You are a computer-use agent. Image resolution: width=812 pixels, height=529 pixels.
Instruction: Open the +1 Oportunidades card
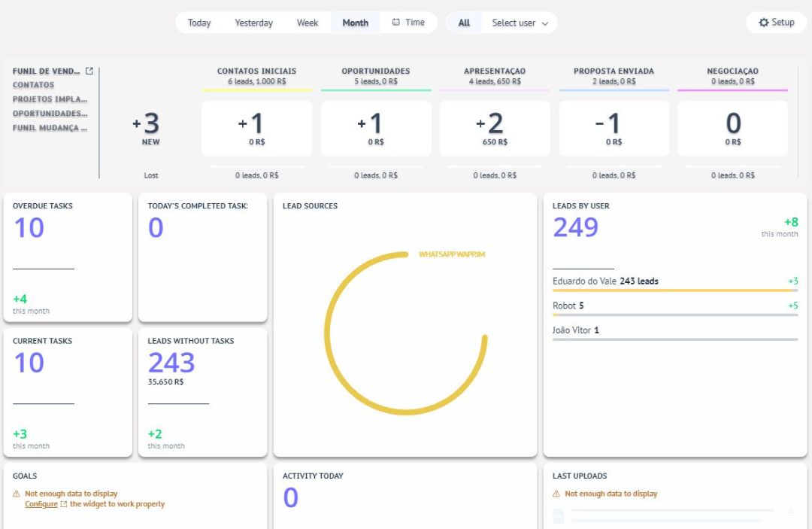pyautogui.click(x=376, y=129)
